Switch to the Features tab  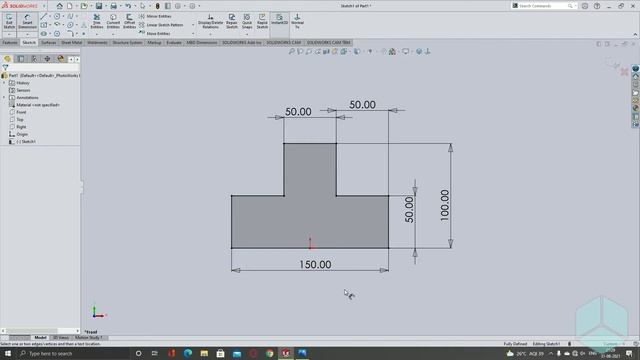[10, 42]
